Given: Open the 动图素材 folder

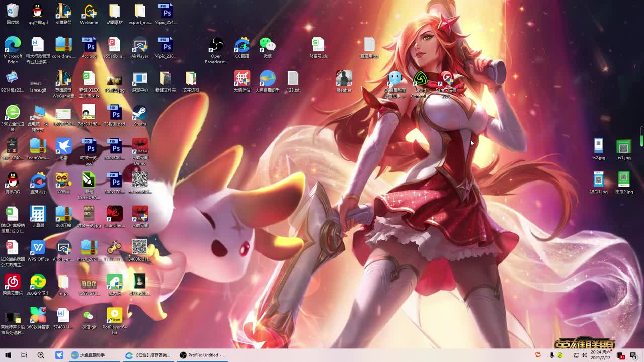Looking at the screenshot, I should pyautogui.click(x=114, y=11).
